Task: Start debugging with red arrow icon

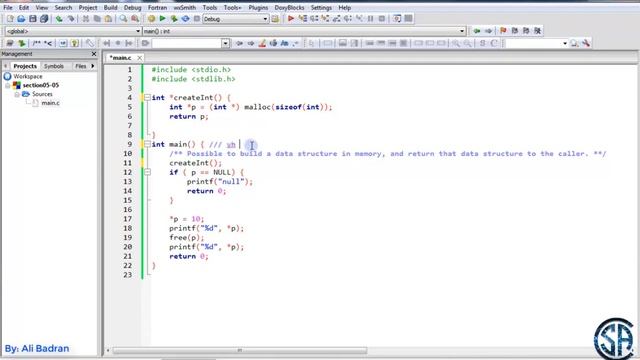Action: click(x=291, y=19)
